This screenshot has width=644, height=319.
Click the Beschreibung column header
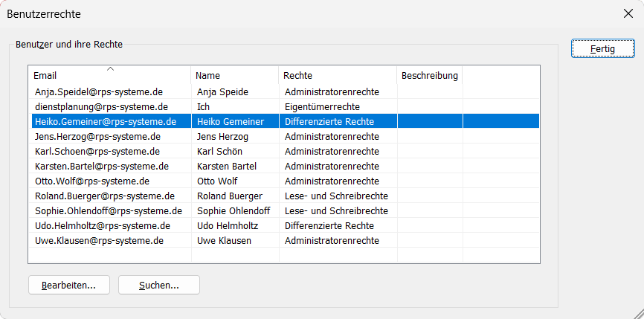pos(430,76)
